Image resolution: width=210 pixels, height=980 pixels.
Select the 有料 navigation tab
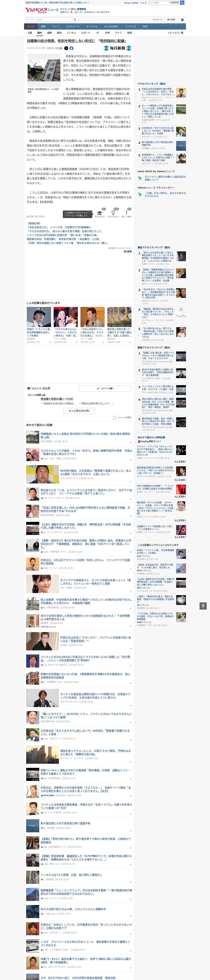(145, 27)
